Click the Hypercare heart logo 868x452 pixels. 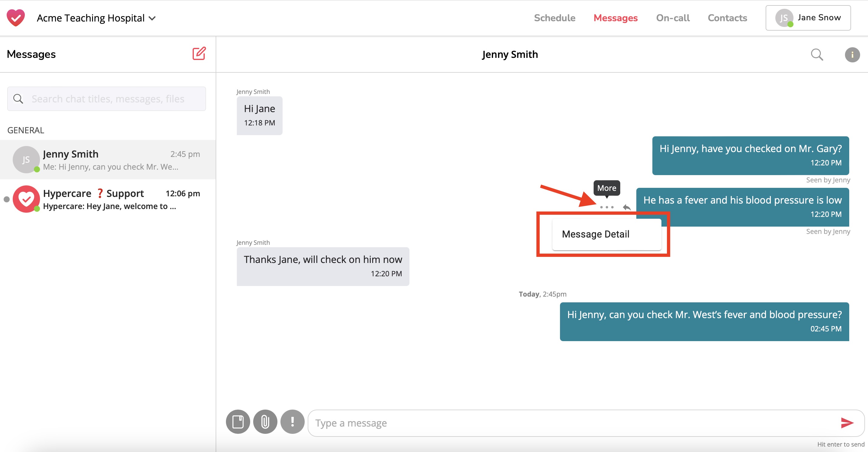pyautogui.click(x=16, y=18)
